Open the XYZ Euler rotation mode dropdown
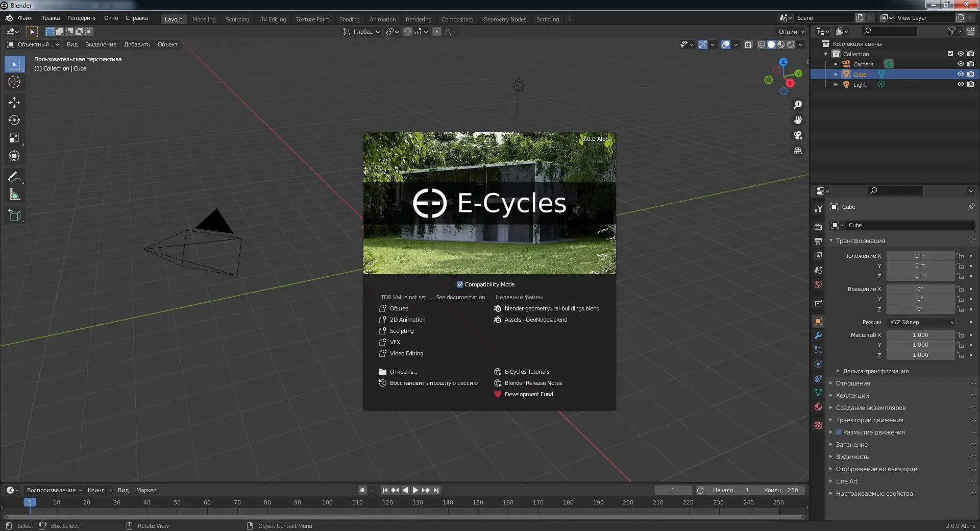Viewport: 980px width, 531px height. click(x=921, y=322)
